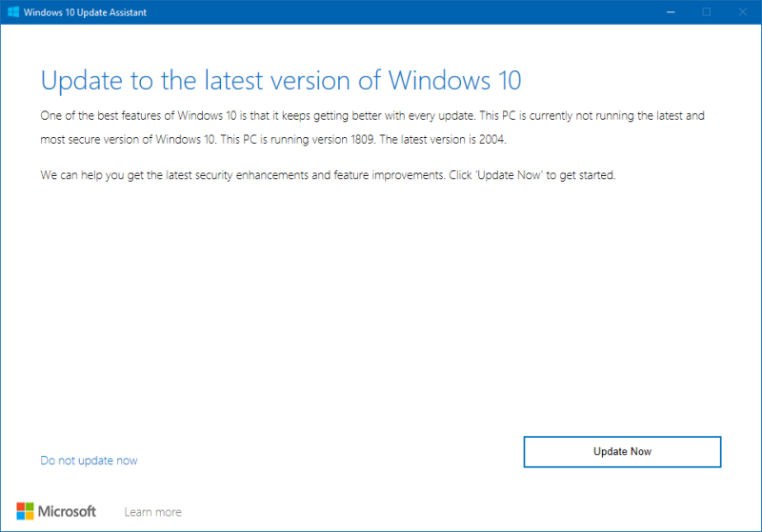Image resolution: width=762 pixels, height=532 pixels.
Task: Minimize the Update Assistant window
Action: tap(671, 11)
